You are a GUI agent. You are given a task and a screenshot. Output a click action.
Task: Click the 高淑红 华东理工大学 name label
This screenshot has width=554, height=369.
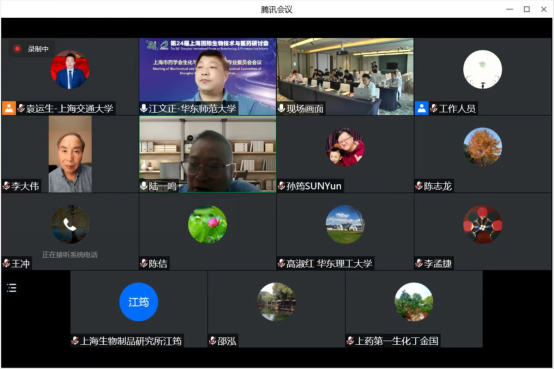(329, 263)
